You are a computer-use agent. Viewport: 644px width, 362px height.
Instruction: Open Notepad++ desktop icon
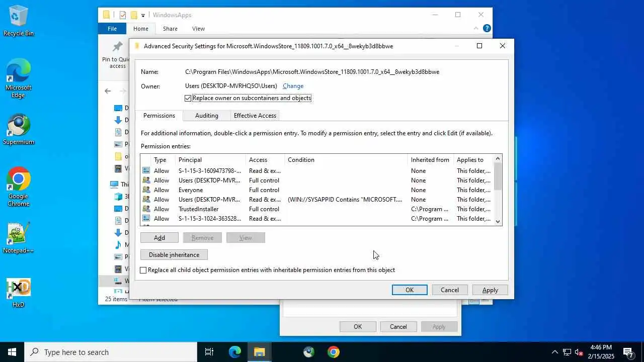pyautogui.click(x=19, y=238)
